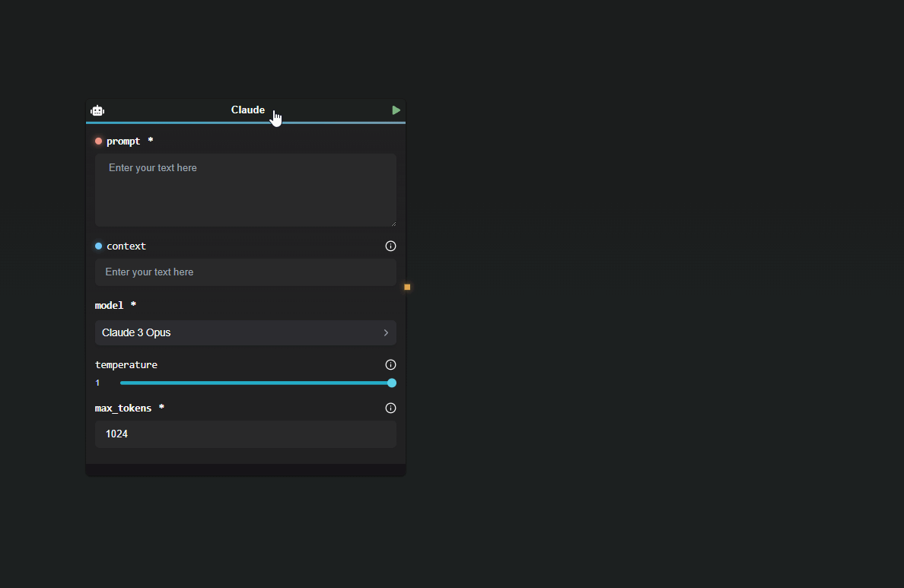Run the Claude node with play button

396,110
